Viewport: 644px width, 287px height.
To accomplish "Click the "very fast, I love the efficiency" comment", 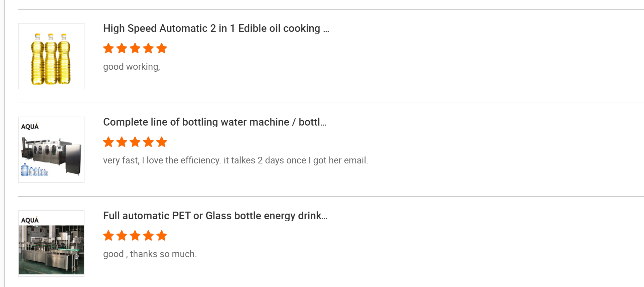I will pos(236,160).
